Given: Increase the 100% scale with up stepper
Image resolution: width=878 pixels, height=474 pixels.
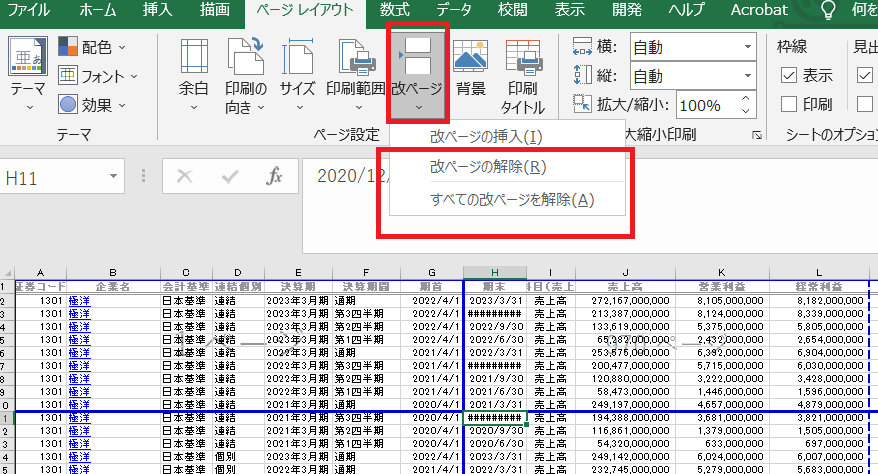Looking at the screenshot, I should click(x=745, y=98).
